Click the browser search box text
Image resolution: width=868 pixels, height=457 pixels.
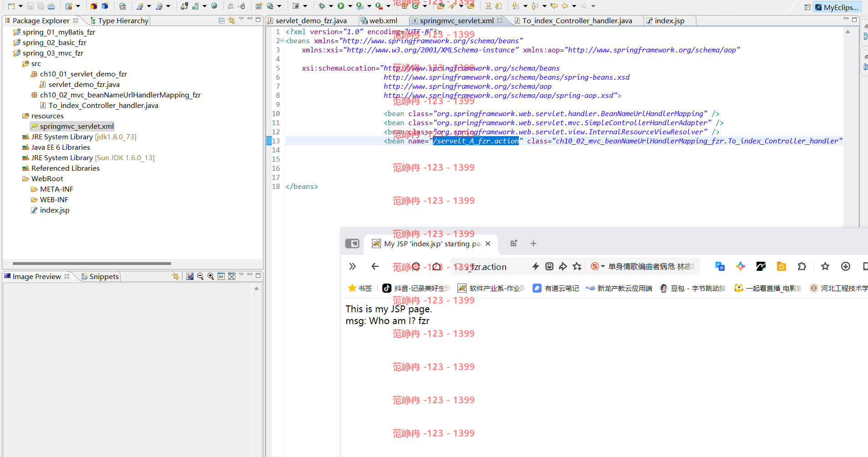coord(650,267)
